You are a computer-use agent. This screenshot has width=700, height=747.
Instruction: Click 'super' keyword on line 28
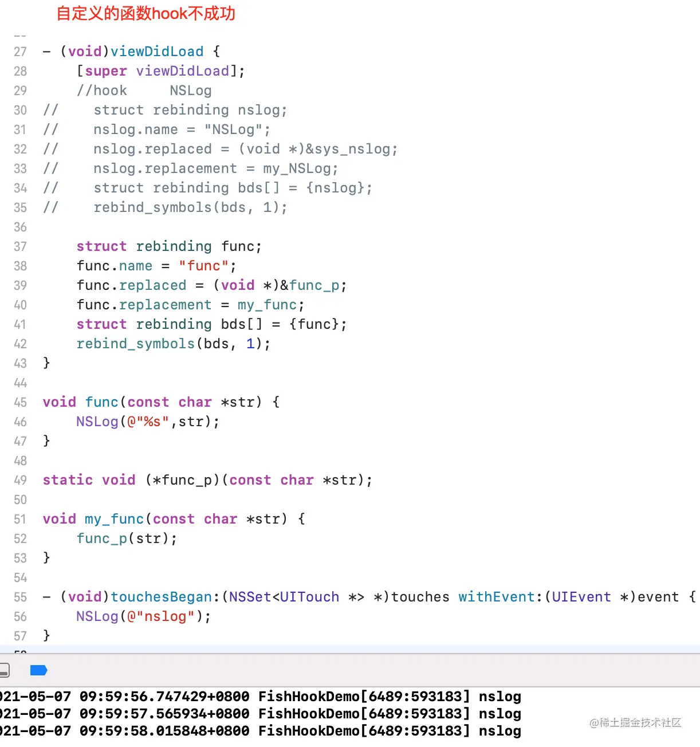pyautogui.click(x=106, y=71)
